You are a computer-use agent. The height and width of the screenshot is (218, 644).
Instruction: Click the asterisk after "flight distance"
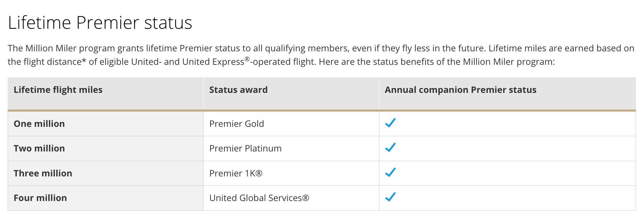pyautogui.click(x=84, y=62)
